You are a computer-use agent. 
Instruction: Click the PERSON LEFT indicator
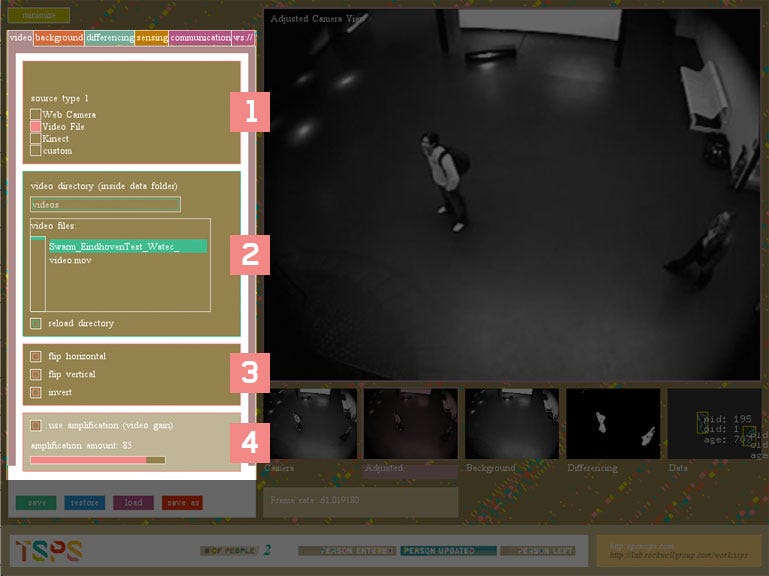point(538,551)
